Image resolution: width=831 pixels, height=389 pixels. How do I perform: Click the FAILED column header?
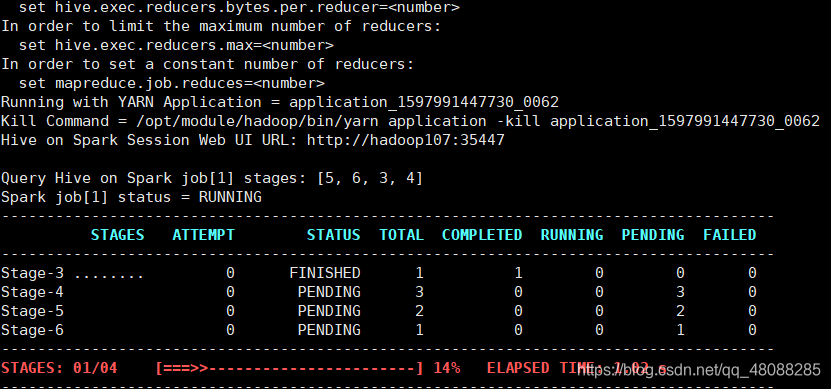[x=729, y=235]
